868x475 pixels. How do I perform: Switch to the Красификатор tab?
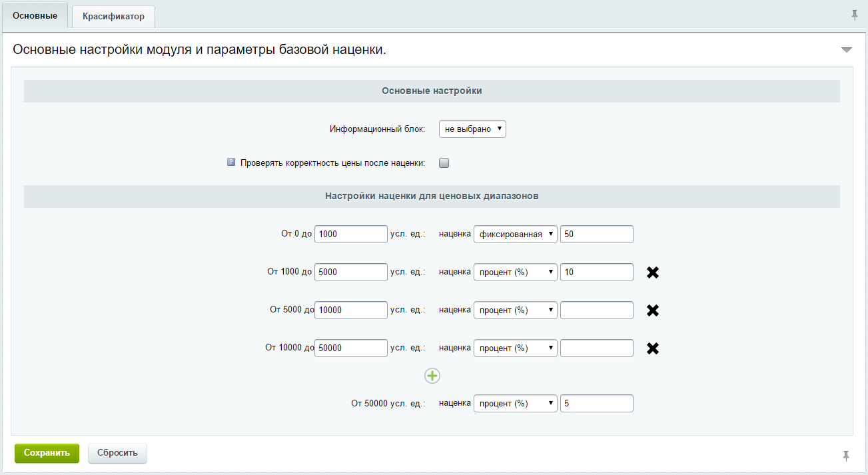(x=113, y=17)
